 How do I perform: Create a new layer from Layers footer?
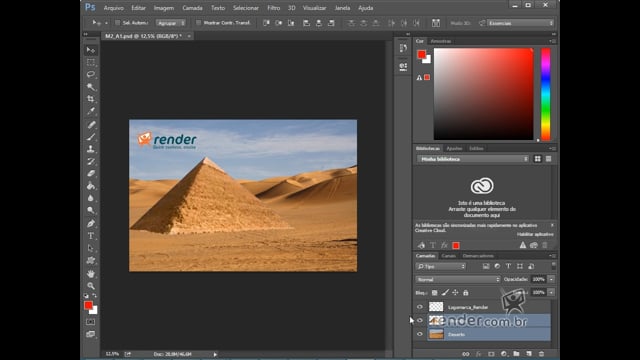tap(529, 354)
